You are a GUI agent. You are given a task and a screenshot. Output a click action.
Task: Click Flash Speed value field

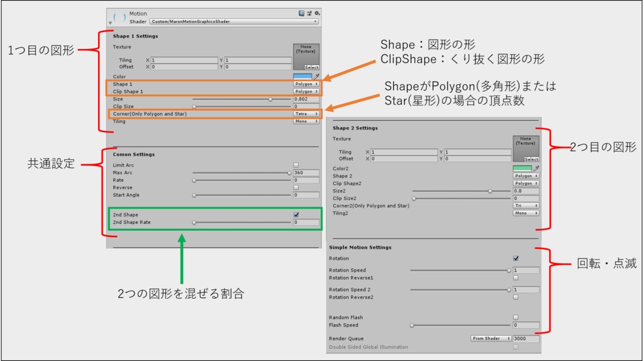point(526,325)
